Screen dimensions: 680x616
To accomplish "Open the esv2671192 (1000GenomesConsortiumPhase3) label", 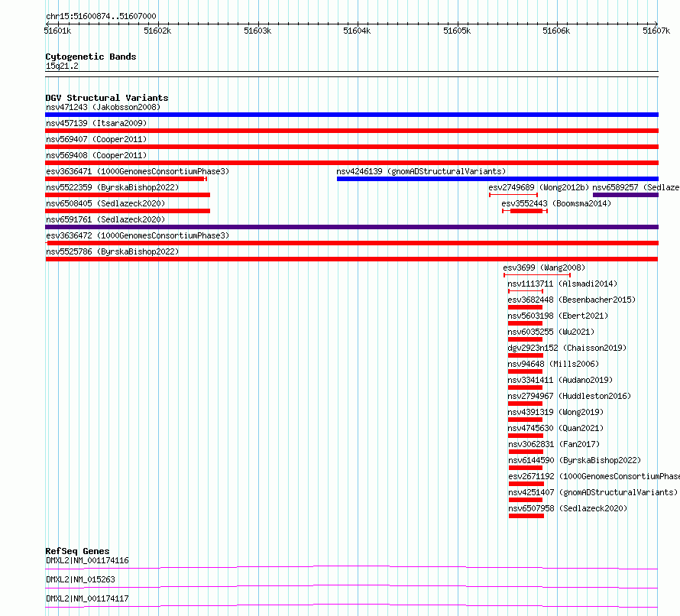I will pos(594,476).
